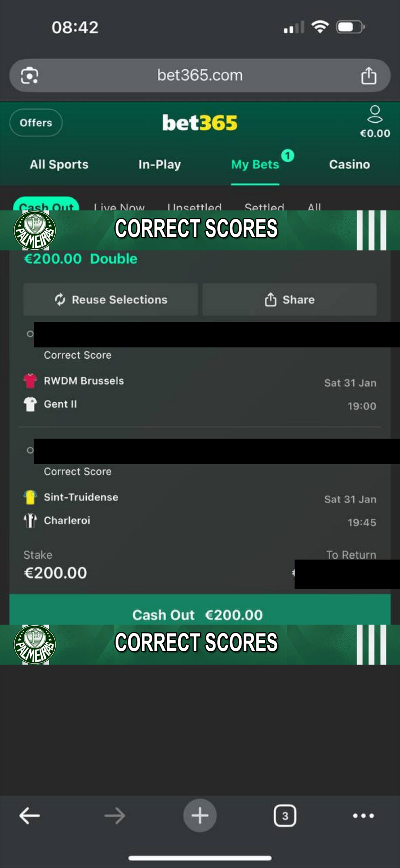Switch to the In-Play tab
The height and width of the screenshot is (868, 400).
tap(159, 164)
